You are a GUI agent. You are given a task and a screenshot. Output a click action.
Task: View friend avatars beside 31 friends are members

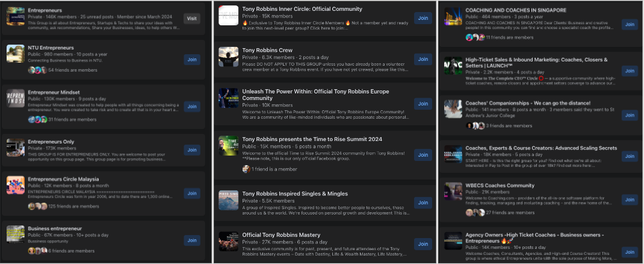(37, 119)
